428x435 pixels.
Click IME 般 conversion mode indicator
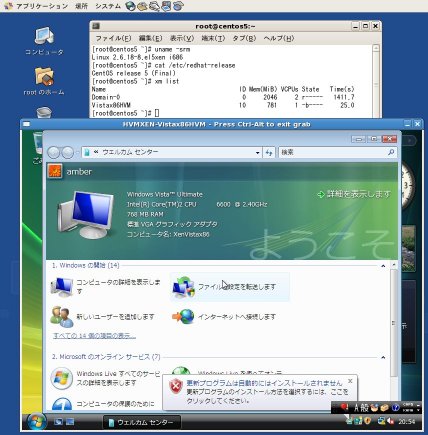click(364, 408)
